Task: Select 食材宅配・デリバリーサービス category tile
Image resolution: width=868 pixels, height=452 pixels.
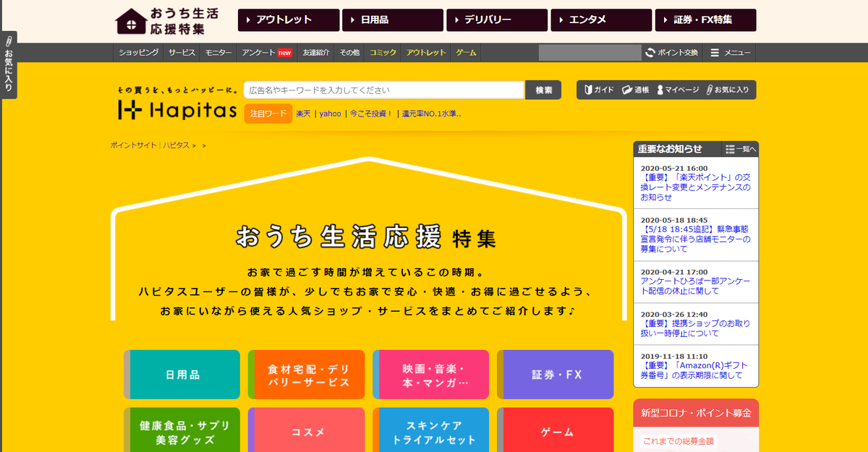Action: point(307,375)
